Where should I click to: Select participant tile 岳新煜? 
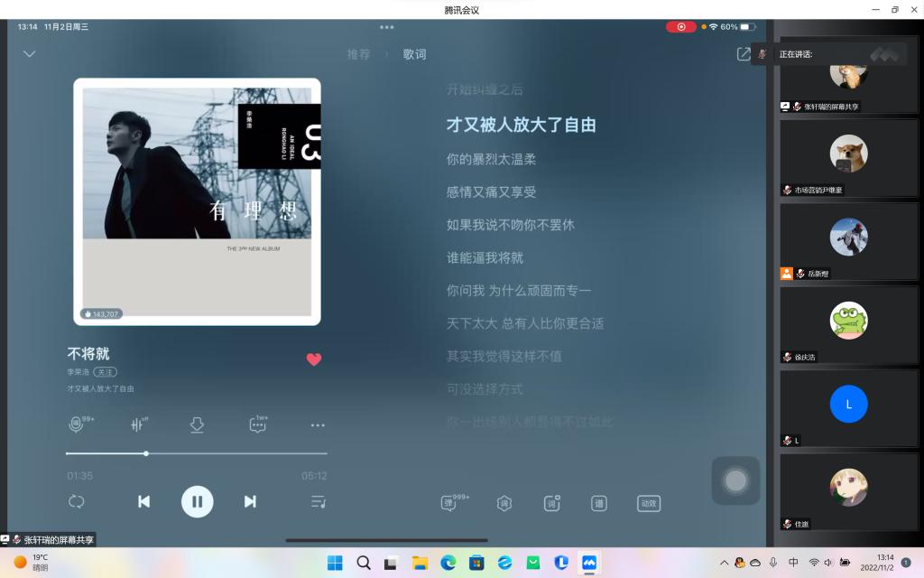tap(848, 242)
